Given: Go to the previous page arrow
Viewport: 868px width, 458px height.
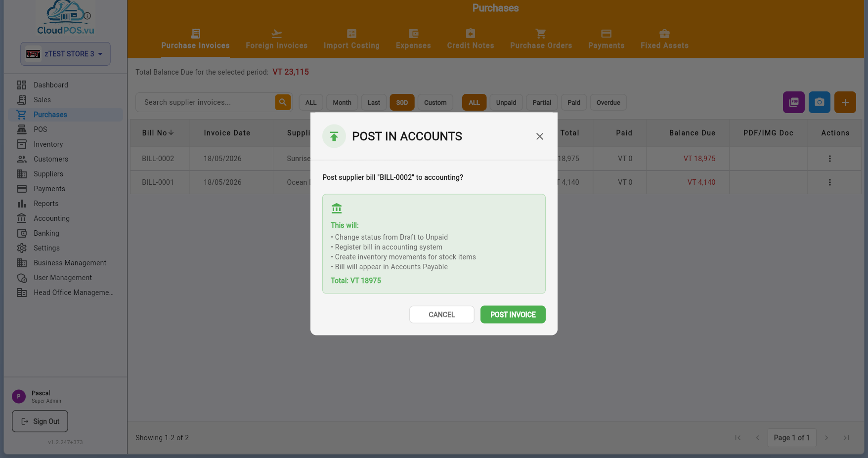Looking at the screenshot, I should [757, 438].
